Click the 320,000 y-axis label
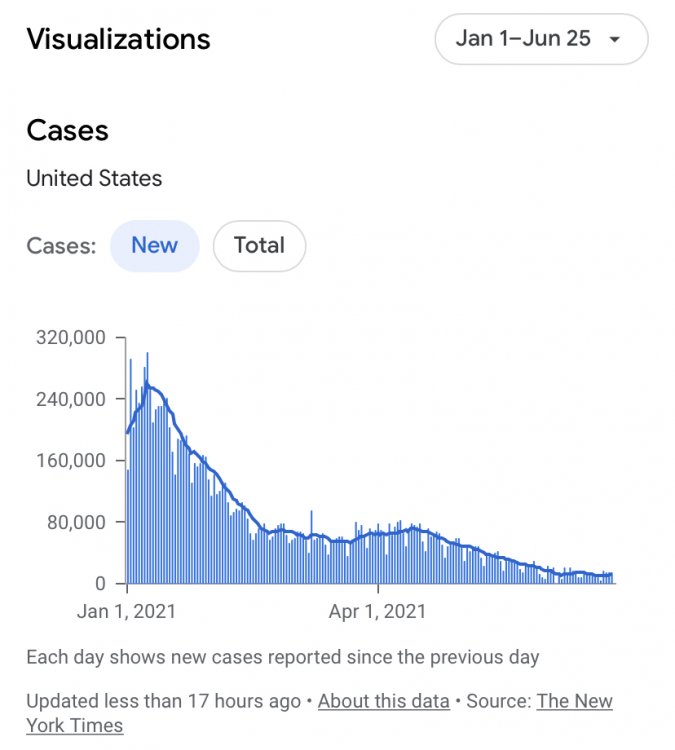The image size is (675, 750). click(71, 338)
